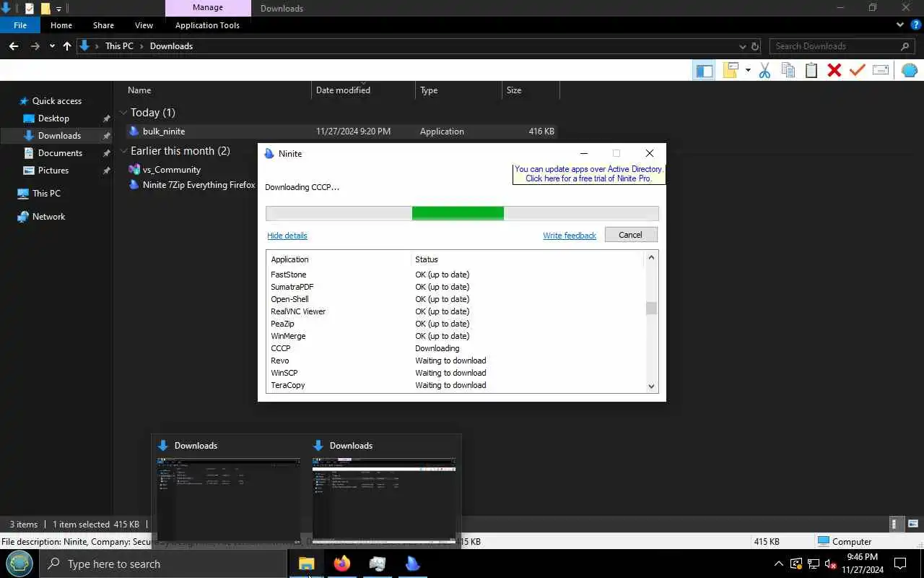Click Hide details link in Ninite
The width and height of the screenshot is (924, 578).
pos(287,236)
